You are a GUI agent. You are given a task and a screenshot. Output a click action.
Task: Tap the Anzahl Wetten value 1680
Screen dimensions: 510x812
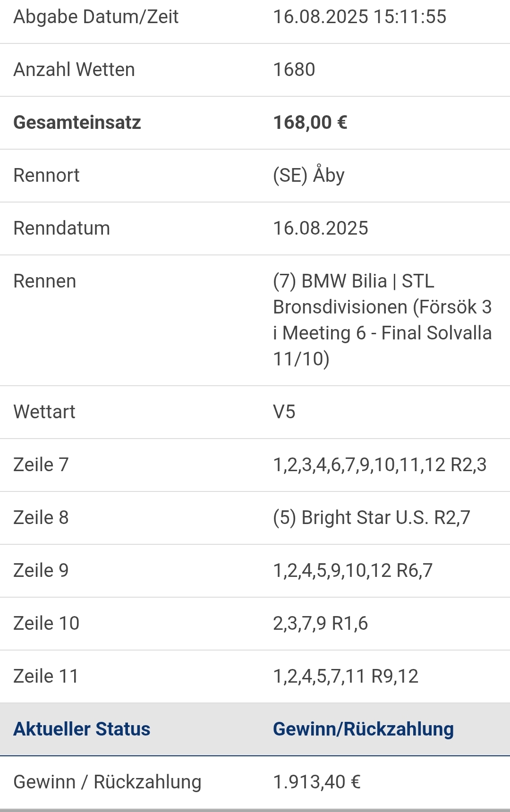click(x=294, y=70)
